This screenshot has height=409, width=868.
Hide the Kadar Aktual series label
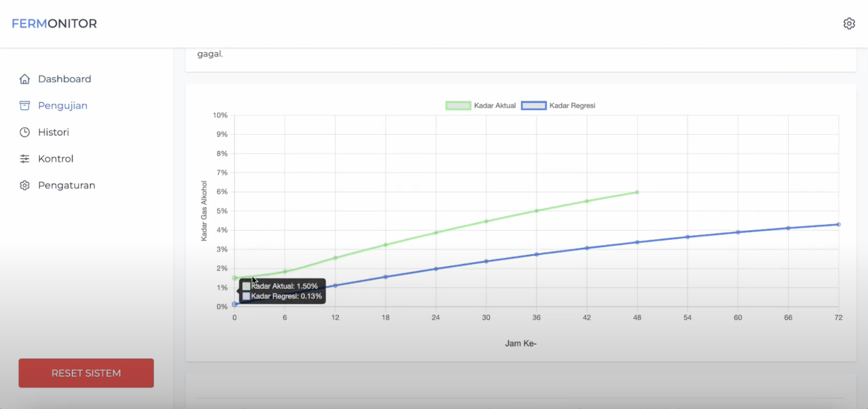coord(495,106)
